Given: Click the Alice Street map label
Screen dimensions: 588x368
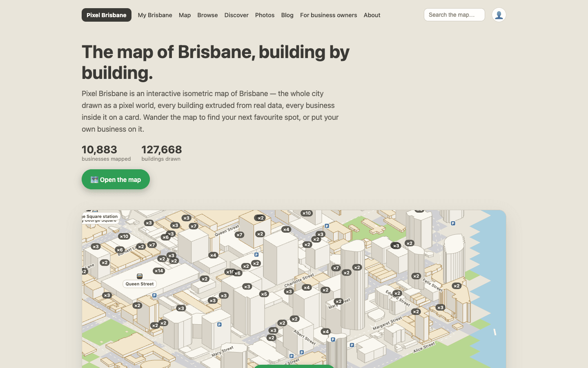Looking at the screenshot, I should (x=424, y=348).
